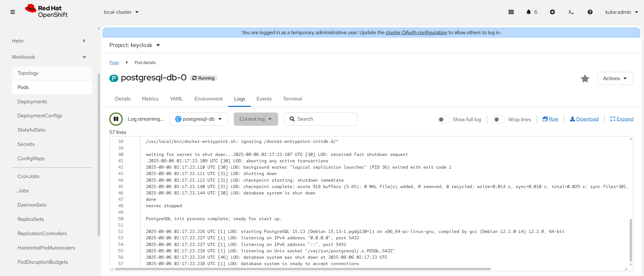Open the Raw log link
Image resolution: width=644 pixels, height=276 pixels.
[550, 119]
